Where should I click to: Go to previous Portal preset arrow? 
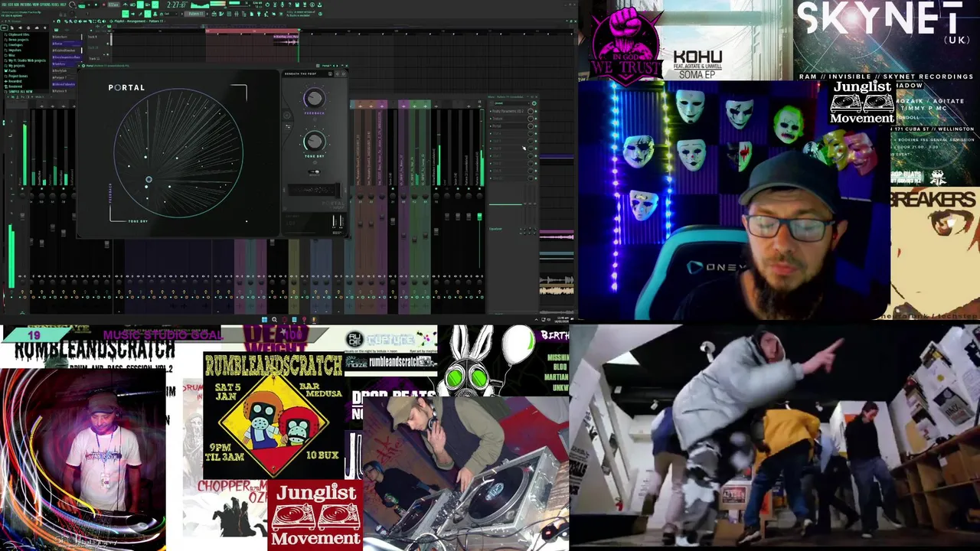[337, 73]
